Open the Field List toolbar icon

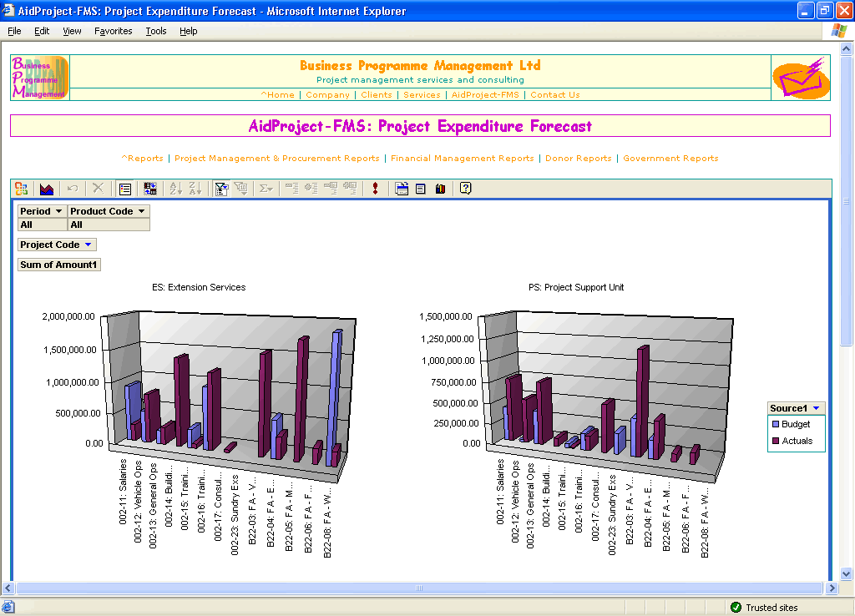tap(421, 189)
